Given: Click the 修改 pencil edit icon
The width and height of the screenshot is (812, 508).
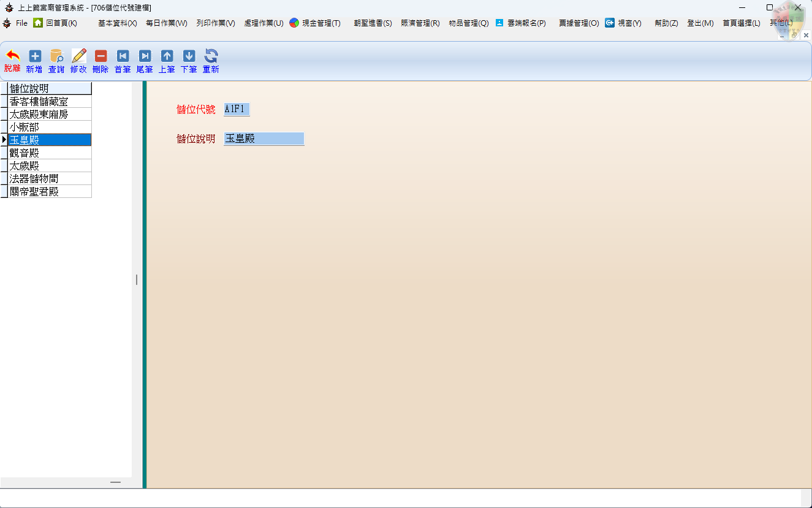Looking at the screenshot, I should tap(79, 56).
